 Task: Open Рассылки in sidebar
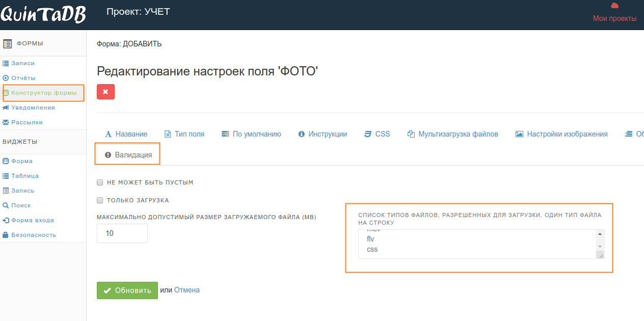coord(27,122)
